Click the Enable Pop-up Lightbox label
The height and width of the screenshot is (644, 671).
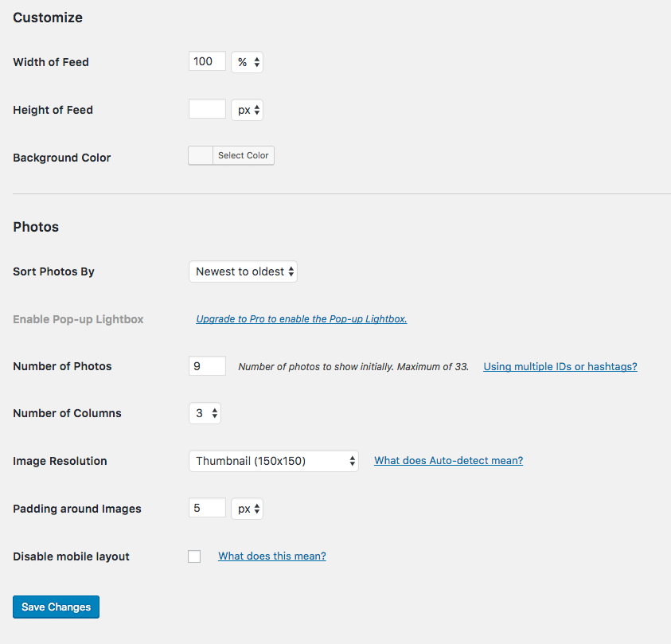[78, 319]
